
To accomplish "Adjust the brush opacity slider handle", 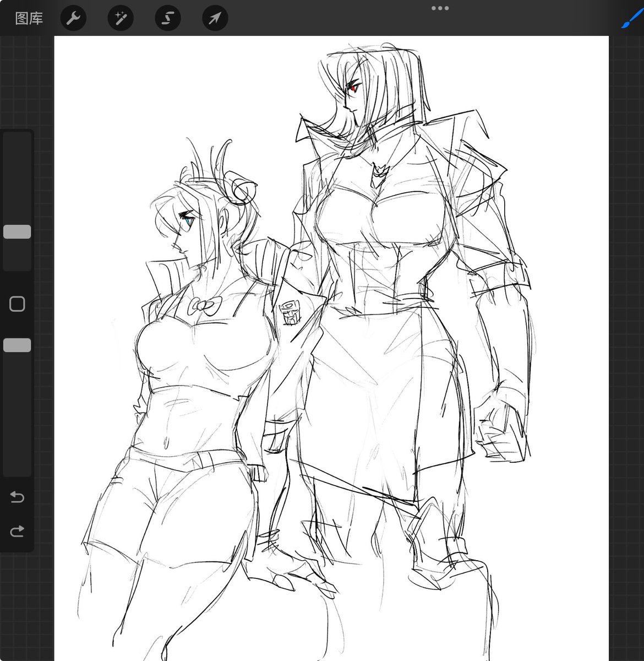I will pyautogui.click(x=17, y=345).
